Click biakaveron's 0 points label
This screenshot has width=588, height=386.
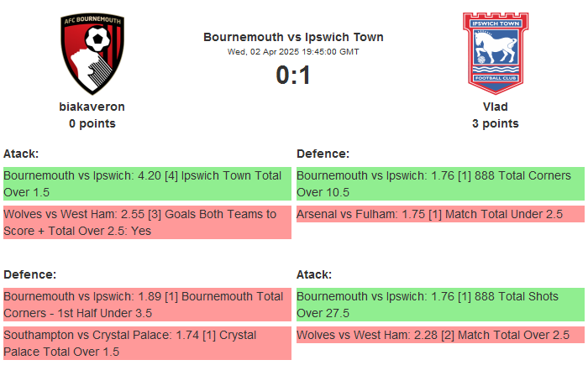pyautogui.click(x=92, y=123)
